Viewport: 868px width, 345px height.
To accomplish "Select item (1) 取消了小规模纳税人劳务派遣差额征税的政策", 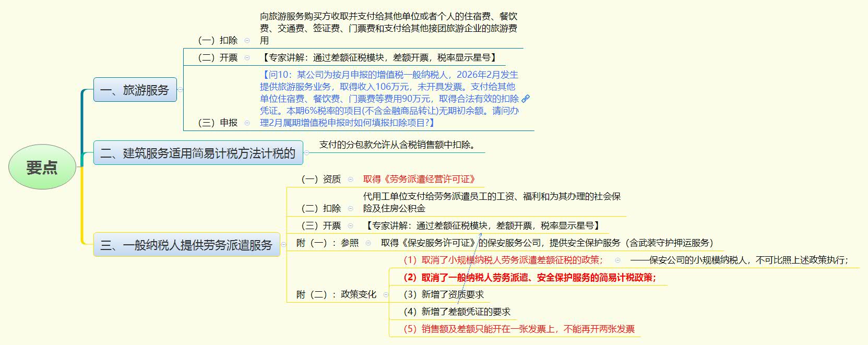I will 503,260.
